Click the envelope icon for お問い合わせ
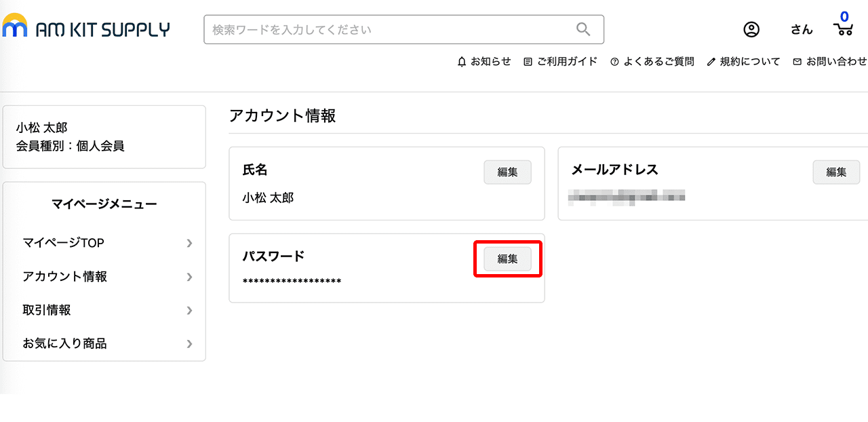 point(796,61)
